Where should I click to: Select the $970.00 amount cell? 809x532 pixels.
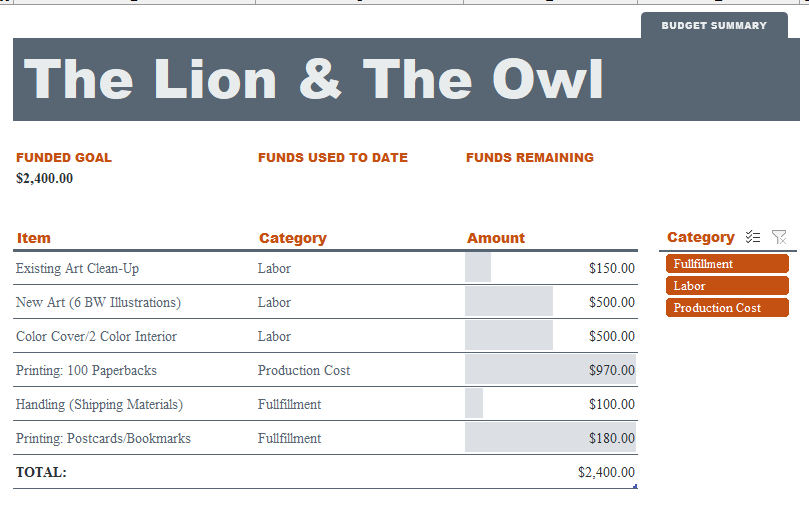[551, 370]
